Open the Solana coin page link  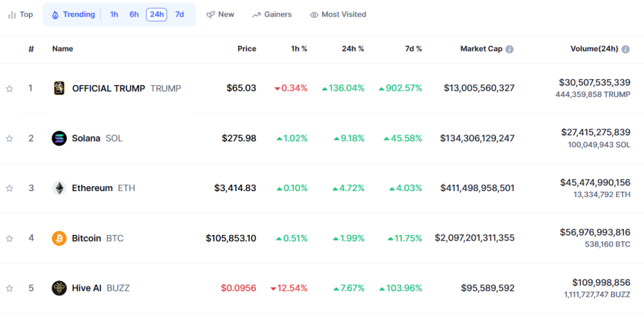[x=86, y=138]
